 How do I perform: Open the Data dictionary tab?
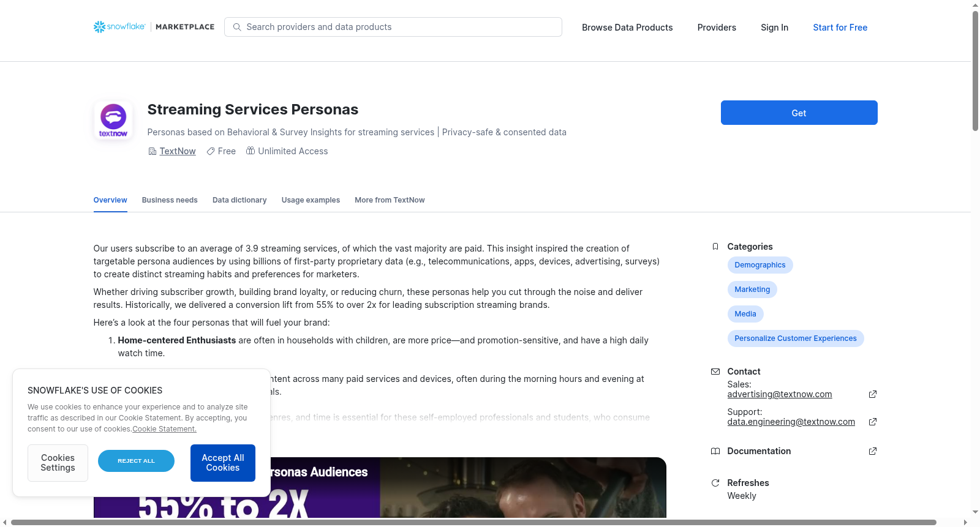[x=239, y=200]
